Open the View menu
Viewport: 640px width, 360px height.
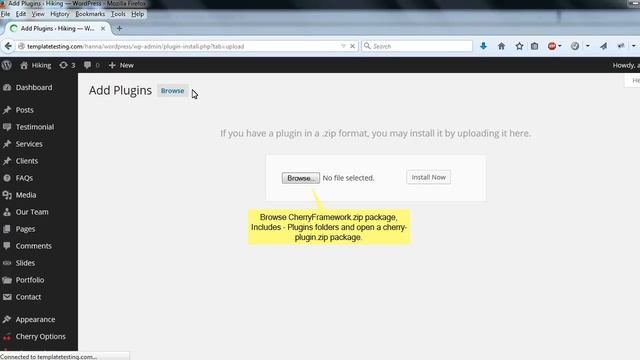point(38,14)
